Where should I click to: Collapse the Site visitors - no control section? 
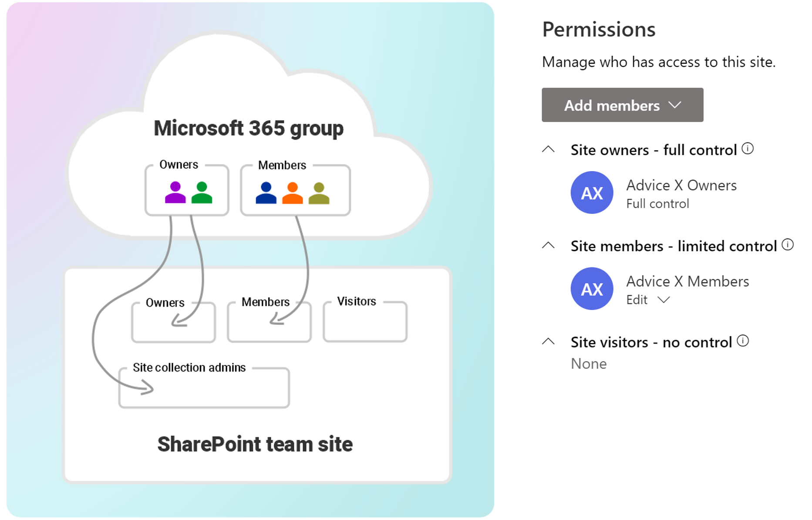[548, 341]
